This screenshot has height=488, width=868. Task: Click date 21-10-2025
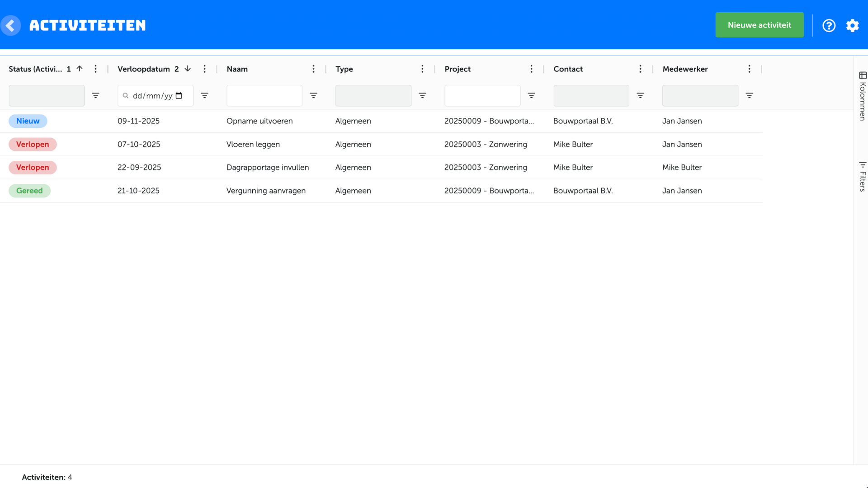(138, 191)
